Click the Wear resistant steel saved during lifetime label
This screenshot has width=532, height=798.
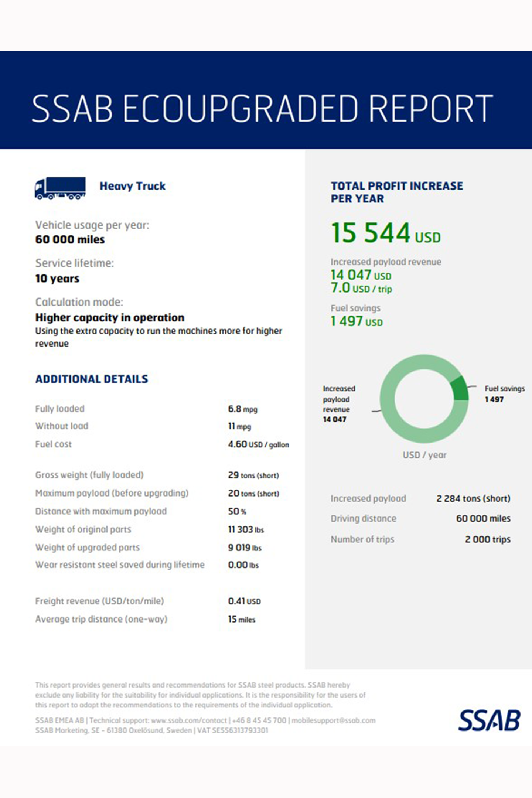click(x=120, y=565)
